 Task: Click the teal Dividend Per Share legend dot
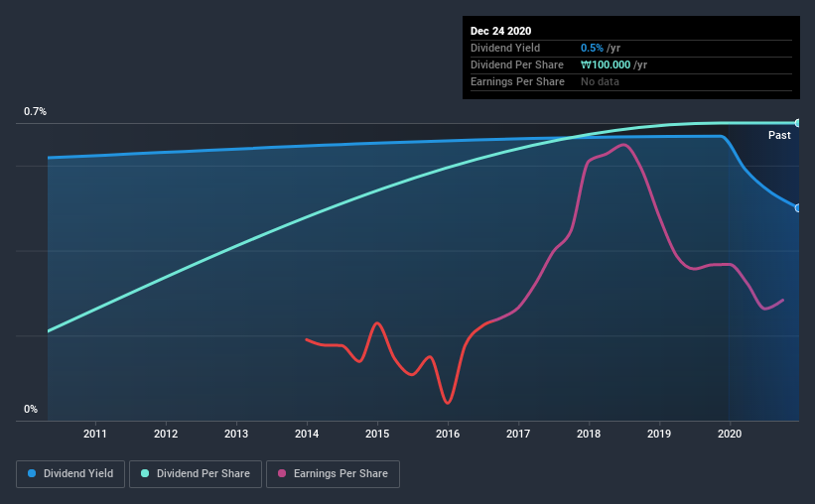pos(145,473)
